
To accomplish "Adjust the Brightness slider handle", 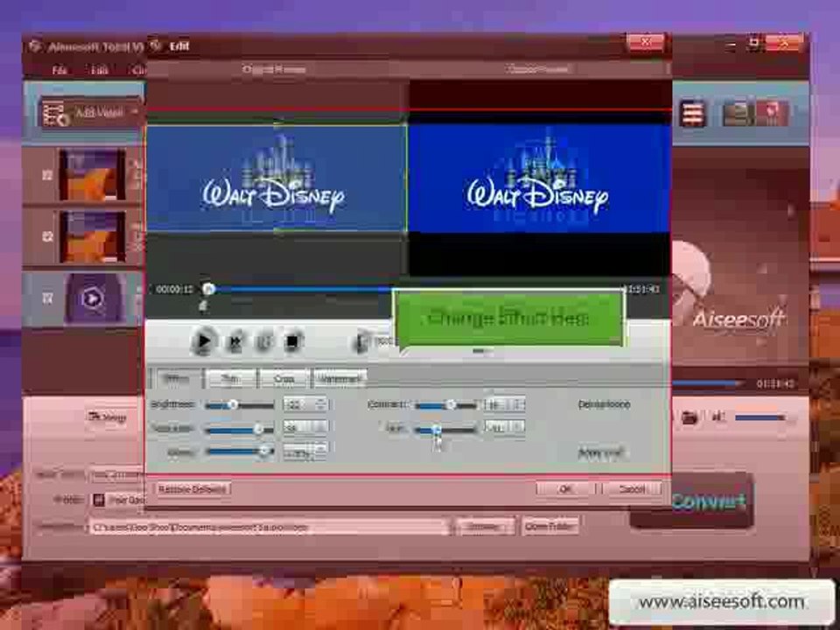I will coord(233,404).
